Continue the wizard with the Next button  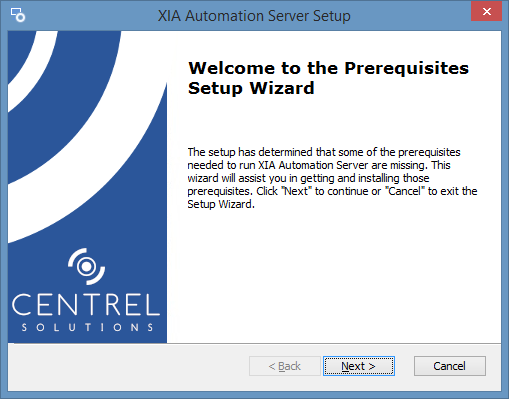click(x=359, y=366)
